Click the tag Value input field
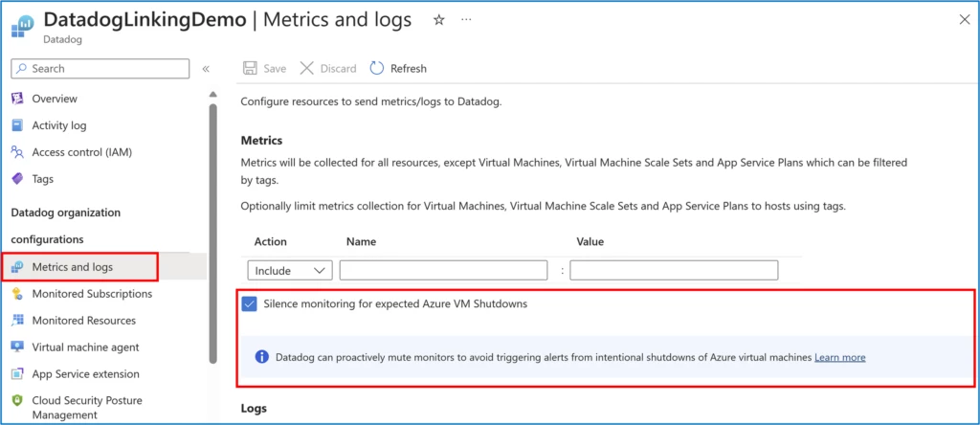 (x=674, y=271)
